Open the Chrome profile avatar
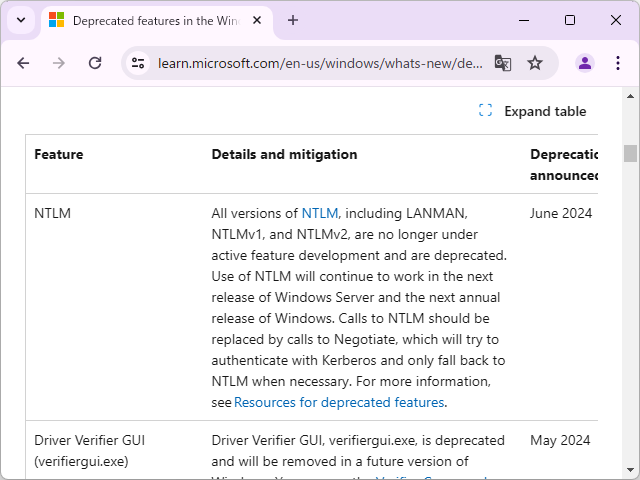This screenshot has width=640, height=480. (585, 63)
